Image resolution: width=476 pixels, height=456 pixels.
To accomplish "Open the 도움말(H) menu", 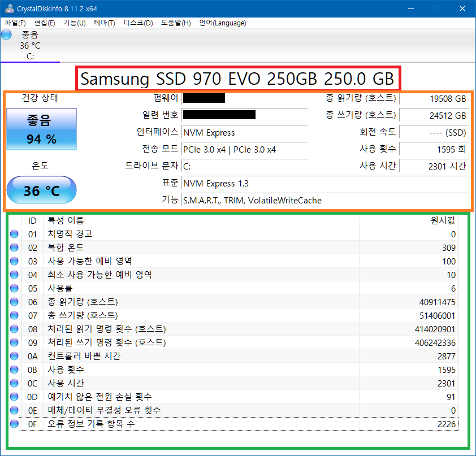I will tap(176, 23).
